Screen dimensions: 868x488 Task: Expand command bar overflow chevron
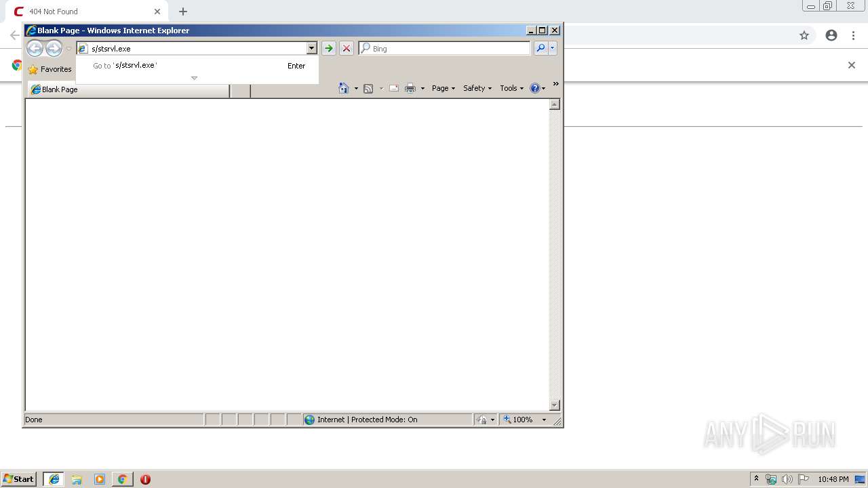(x=556, y=84)
